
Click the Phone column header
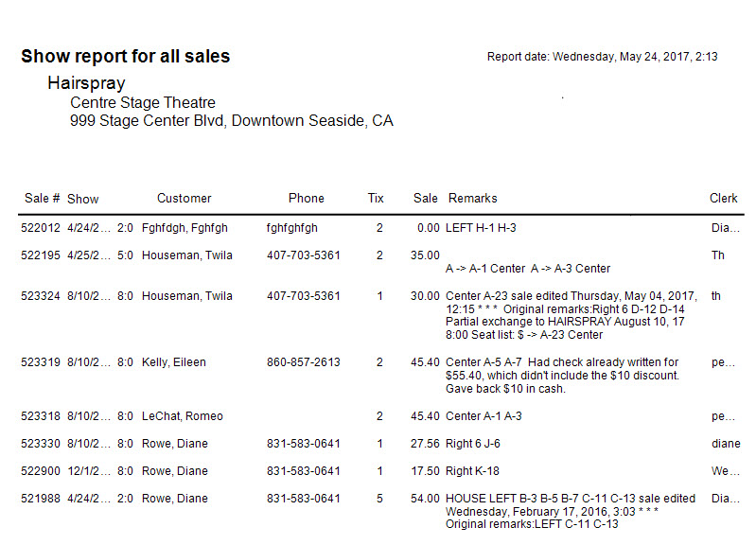coord(307,199)
